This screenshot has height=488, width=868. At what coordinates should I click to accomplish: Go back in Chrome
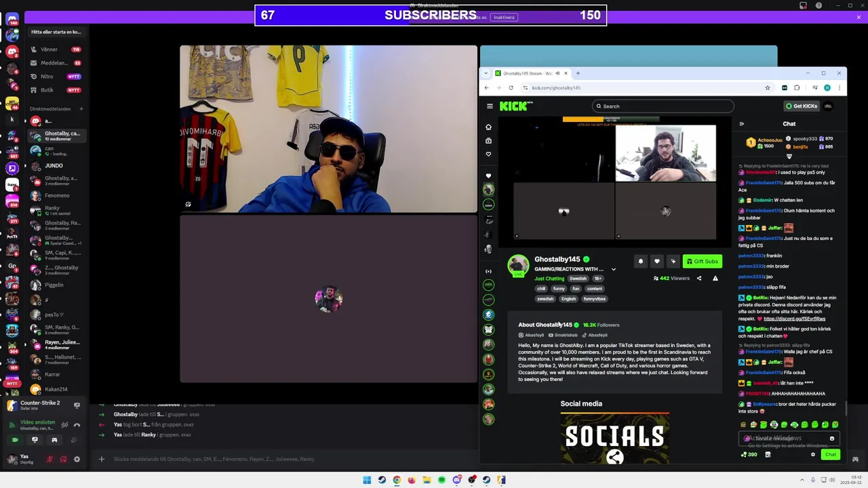486,87
